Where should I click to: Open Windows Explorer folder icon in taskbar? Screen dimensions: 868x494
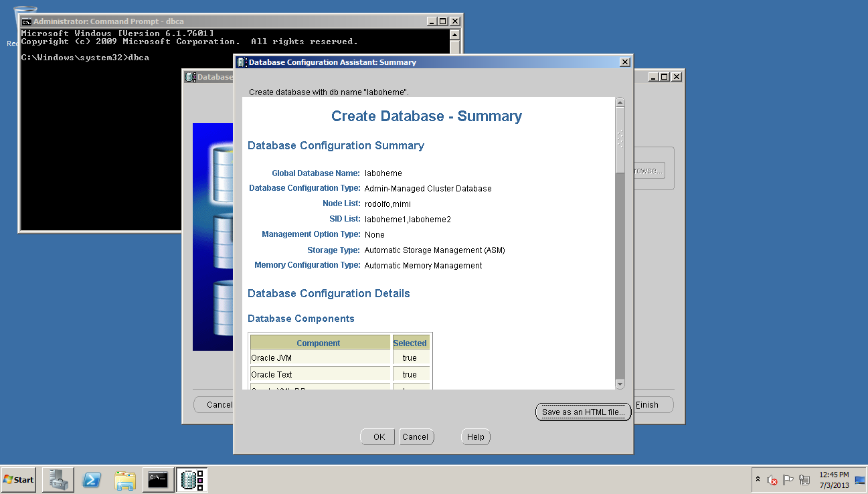[x=125, y=479]
